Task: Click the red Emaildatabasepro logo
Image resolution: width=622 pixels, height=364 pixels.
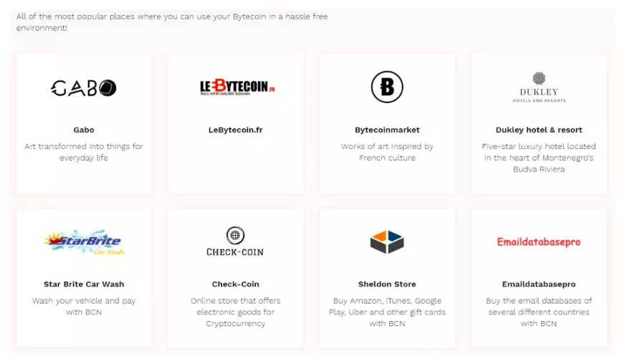Action: (x=539, y=242)
